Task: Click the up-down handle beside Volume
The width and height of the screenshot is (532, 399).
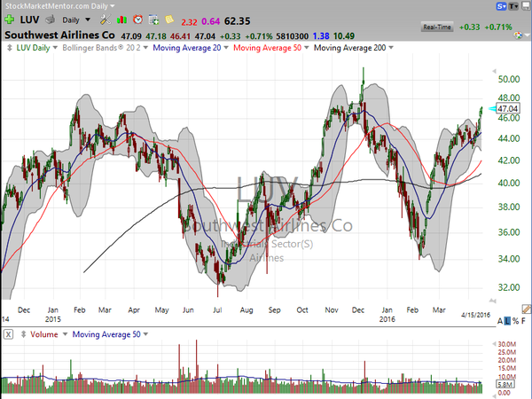Action: click(23, 334)
